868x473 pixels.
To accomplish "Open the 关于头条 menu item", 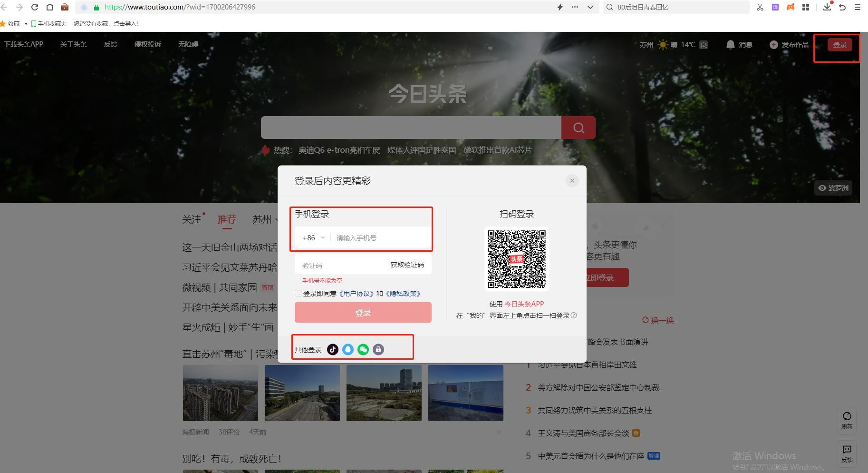I will point(73,44).
